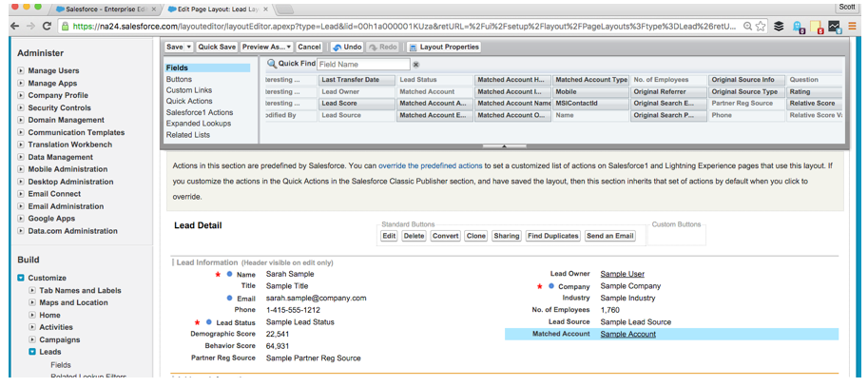
Task: Click the Undo arrow button
Action: point(347,47)
